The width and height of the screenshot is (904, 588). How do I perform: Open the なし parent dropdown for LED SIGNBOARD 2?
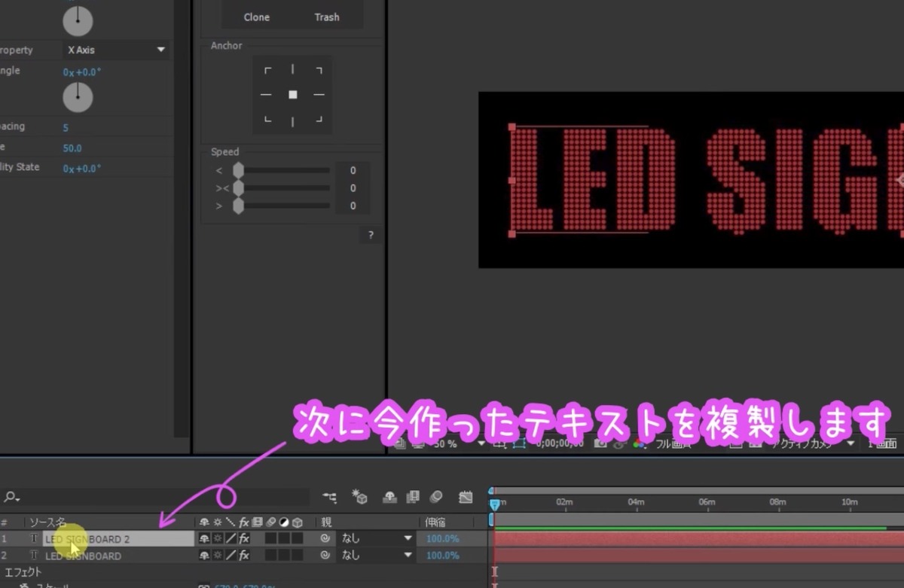tap(375, 538)
